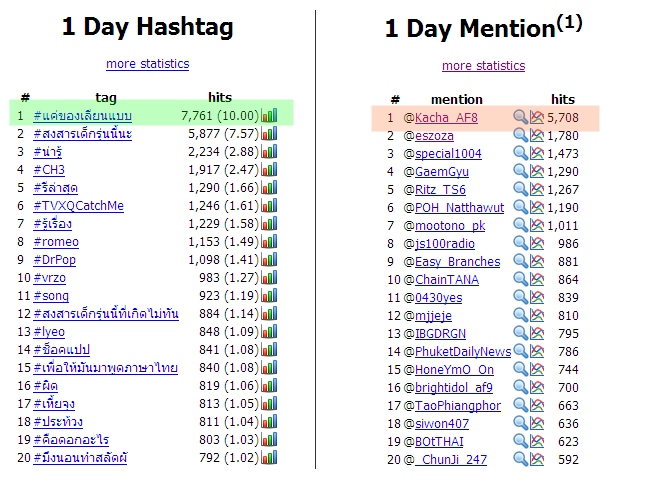Follow the @IBGDRGN mention link
The image size is (647, 490).
[440, 334]
